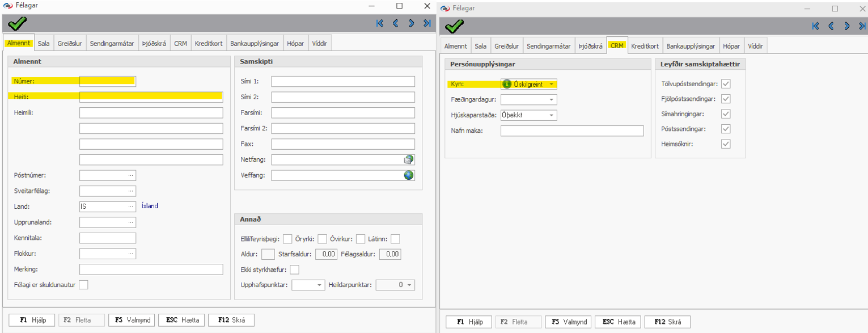Click the globe icon in Veffang field

click(409, 175)
